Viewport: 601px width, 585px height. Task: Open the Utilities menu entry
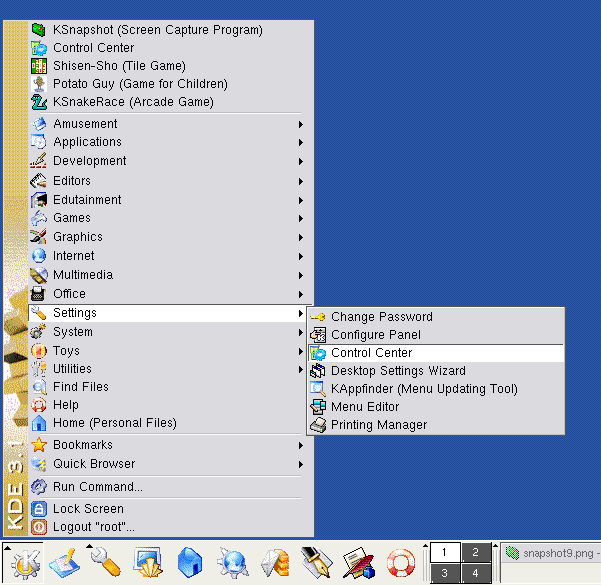tap(167, 369)
